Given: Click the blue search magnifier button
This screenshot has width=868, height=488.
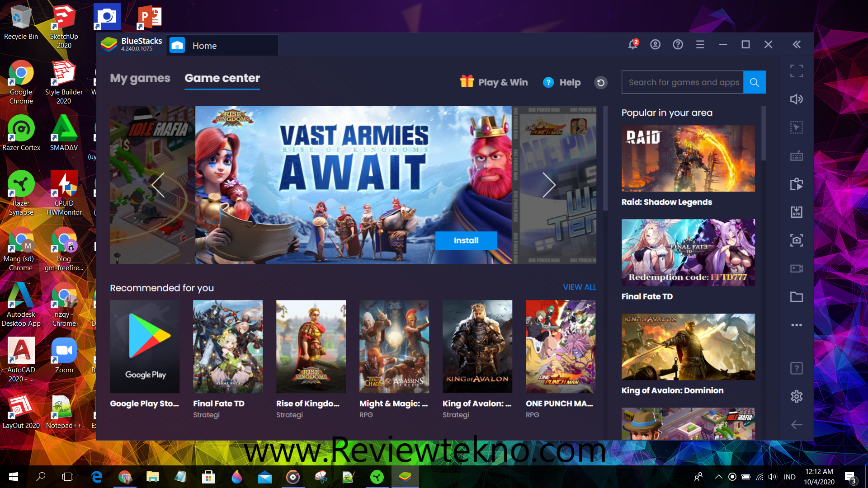Looking at the screenshot, I should 755,82.
